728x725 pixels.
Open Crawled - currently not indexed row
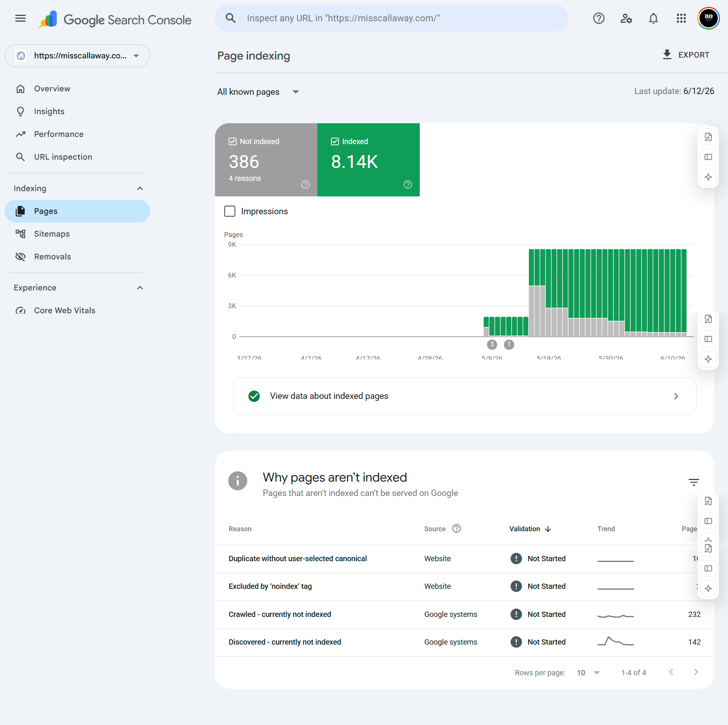(464, 615)
